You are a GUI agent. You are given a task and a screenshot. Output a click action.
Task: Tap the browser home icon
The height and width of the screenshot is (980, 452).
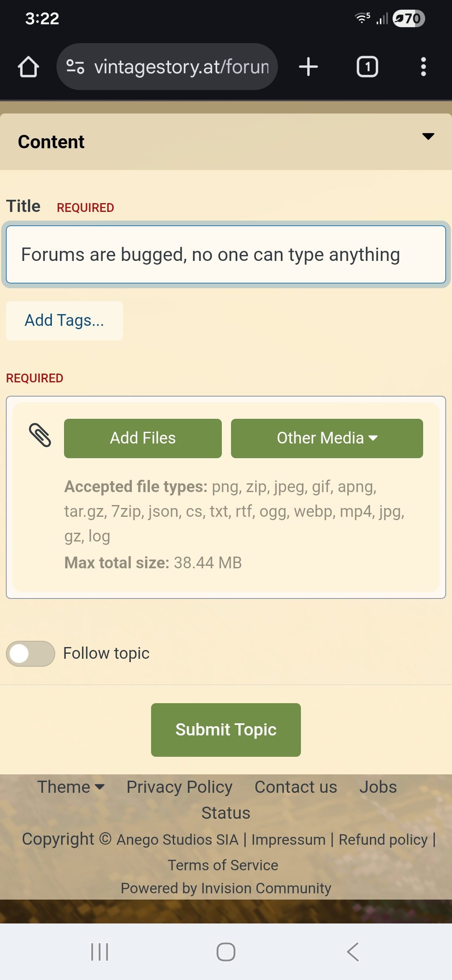point(28,67)
